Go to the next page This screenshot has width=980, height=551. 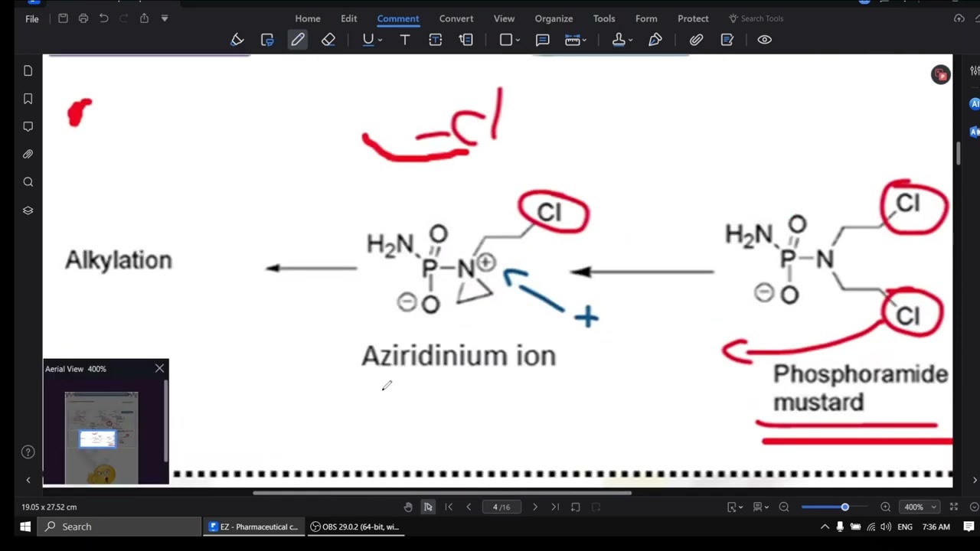[535, 507]
